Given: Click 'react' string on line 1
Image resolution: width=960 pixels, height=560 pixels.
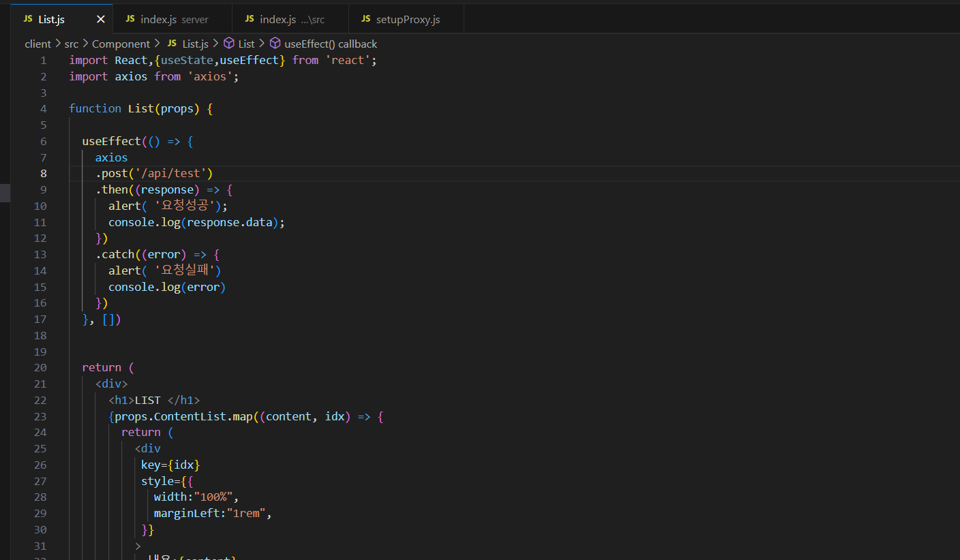Looking at the screenshot, I should (348, 60).
